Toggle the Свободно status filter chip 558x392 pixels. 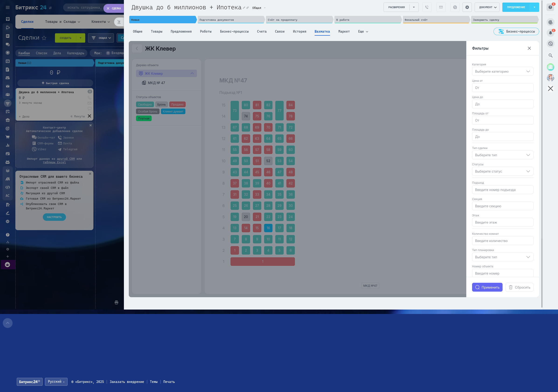145,105
